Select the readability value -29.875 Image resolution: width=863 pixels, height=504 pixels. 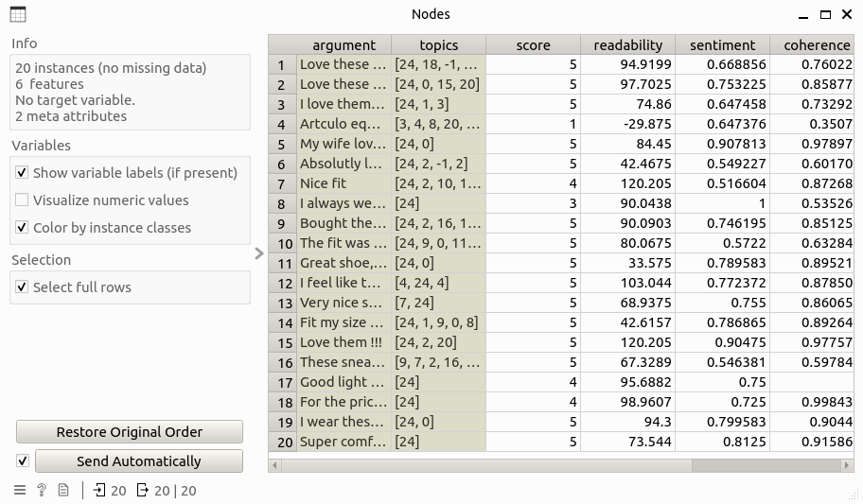pos(628,125)
